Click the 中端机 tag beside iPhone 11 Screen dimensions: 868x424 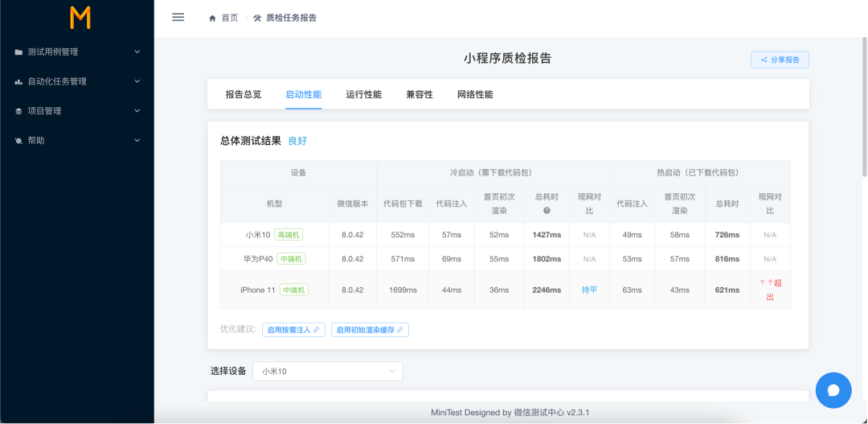tap(294, 290)
